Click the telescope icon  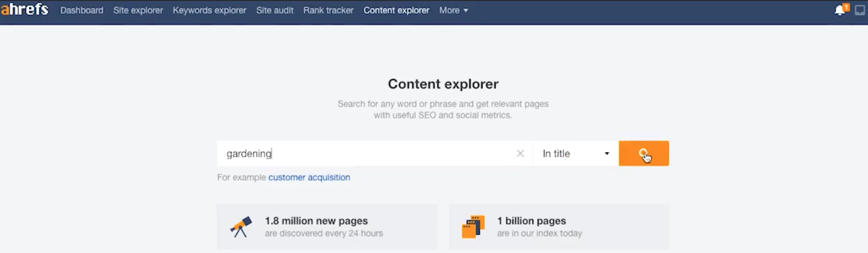[x=241, y=227]
